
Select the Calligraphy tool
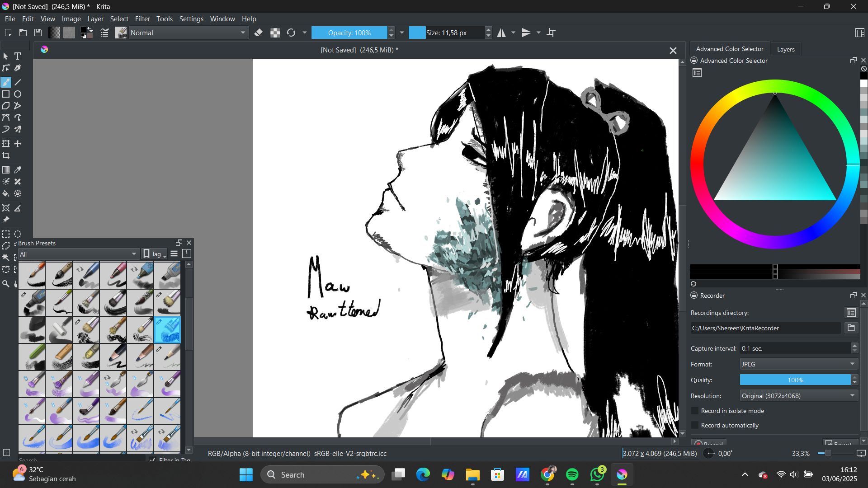[x=18, y=68]
